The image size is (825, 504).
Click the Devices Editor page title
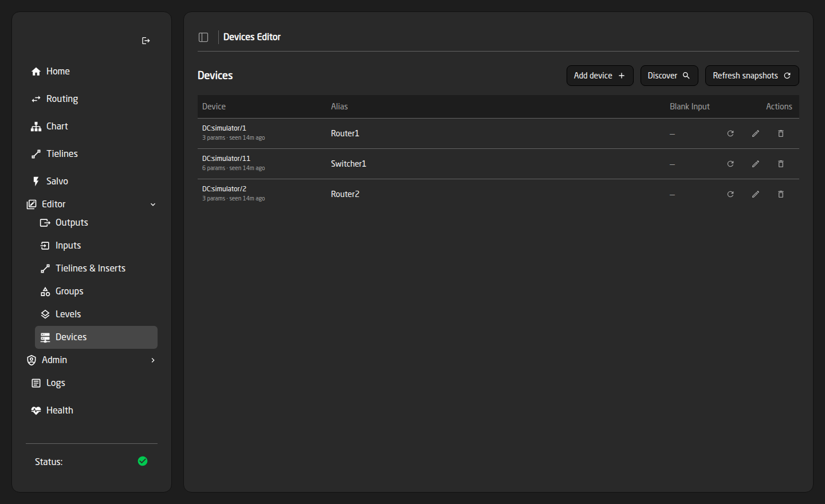pyautogui.click(x=252, y=37)
